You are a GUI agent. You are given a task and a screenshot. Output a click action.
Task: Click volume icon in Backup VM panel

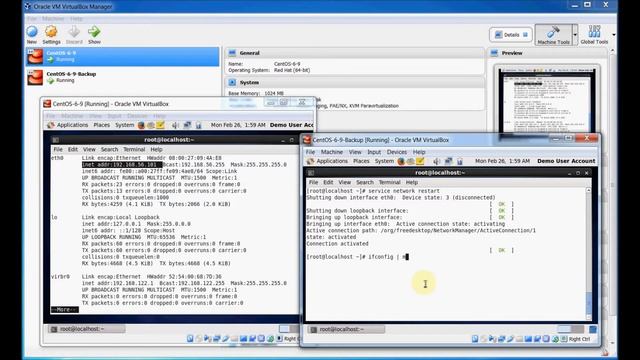pyautogui.click(x=436, y=161)
